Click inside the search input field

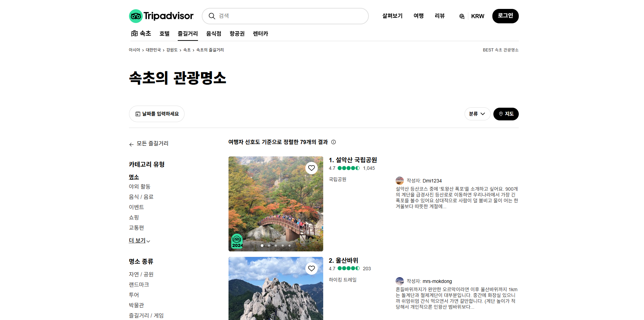point(285,16)
